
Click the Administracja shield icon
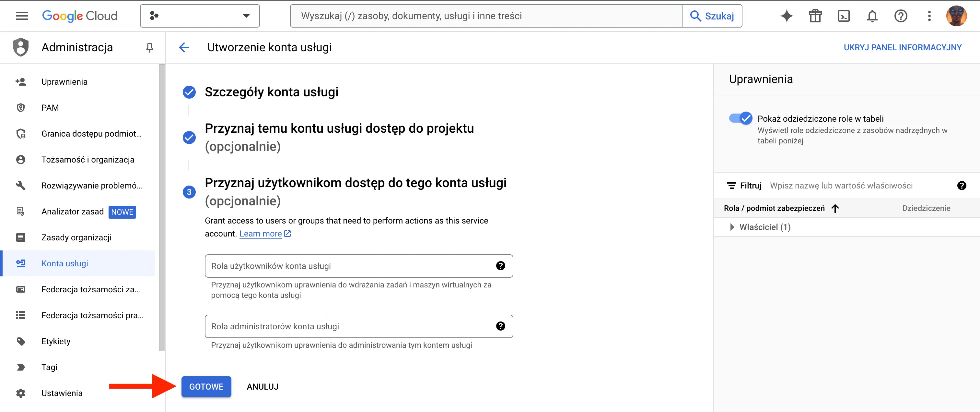[x=20, y=47]
